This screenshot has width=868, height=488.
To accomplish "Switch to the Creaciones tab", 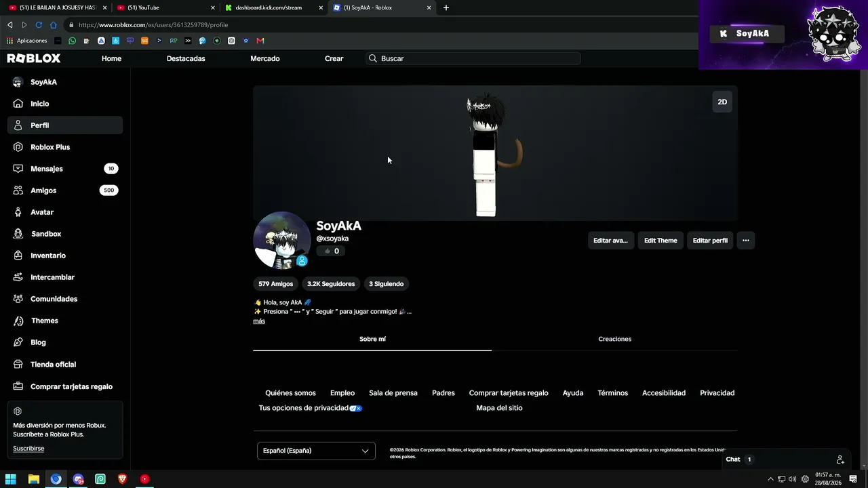I will (x=614, y=339).
